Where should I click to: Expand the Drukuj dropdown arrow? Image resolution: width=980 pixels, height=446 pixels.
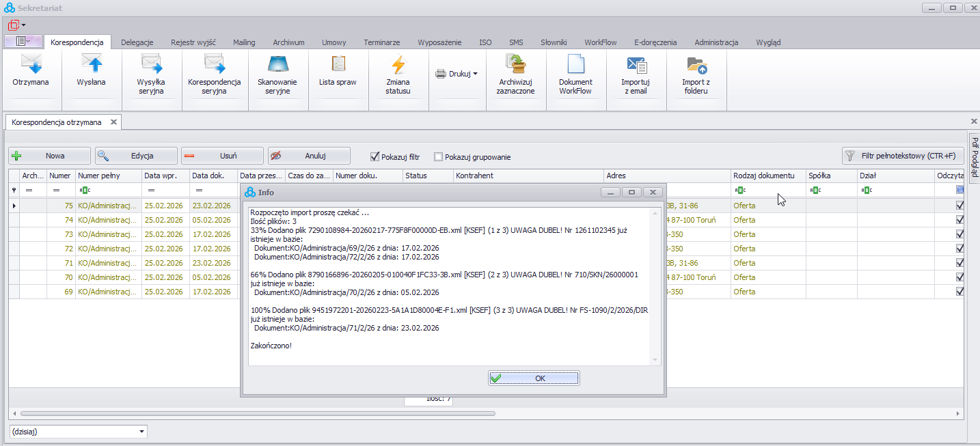(475, 74)
